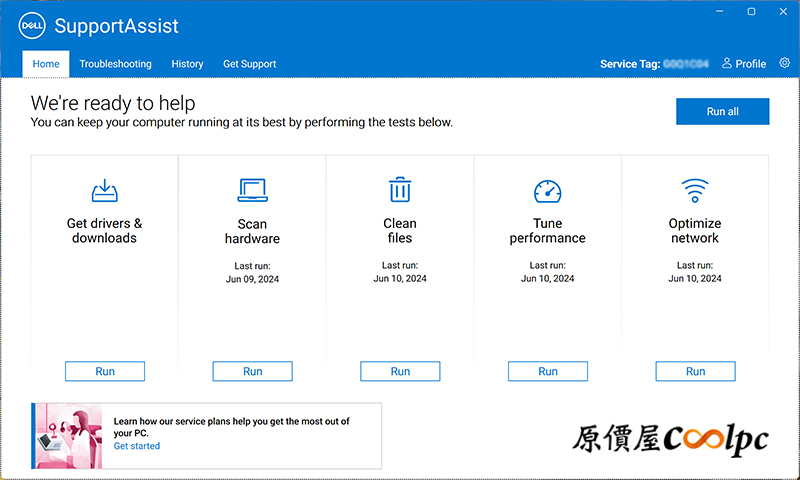Image resolution: width=800 pixels, height=480 pixels.
Task: Click the Optimize network title text
Action: (695, 231)
